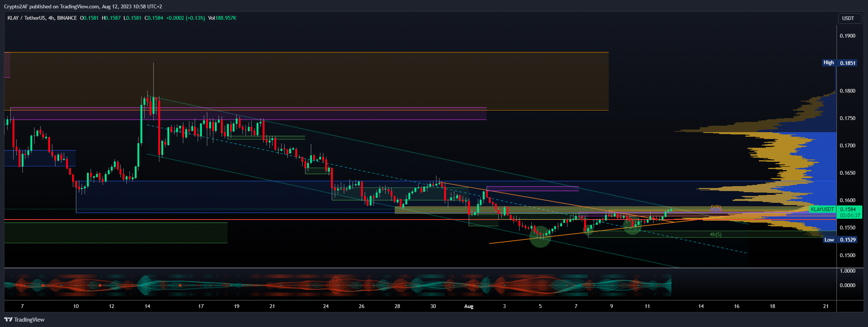This screenshot has width=868, height=327.
Task: Click the 0.1800 price axis label
Action: (x=848, y=91)
